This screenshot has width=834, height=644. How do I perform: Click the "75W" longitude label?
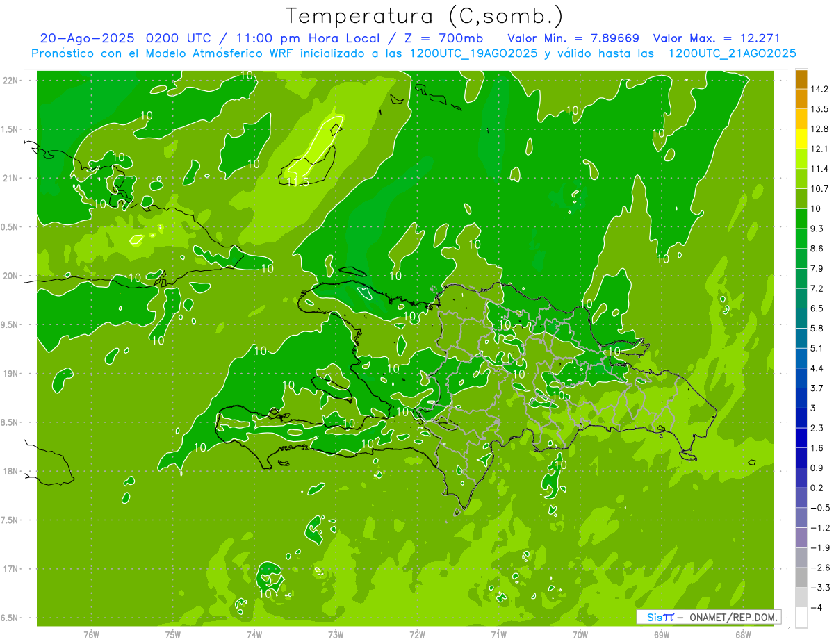pyautogui.click(x=172, y=634)
